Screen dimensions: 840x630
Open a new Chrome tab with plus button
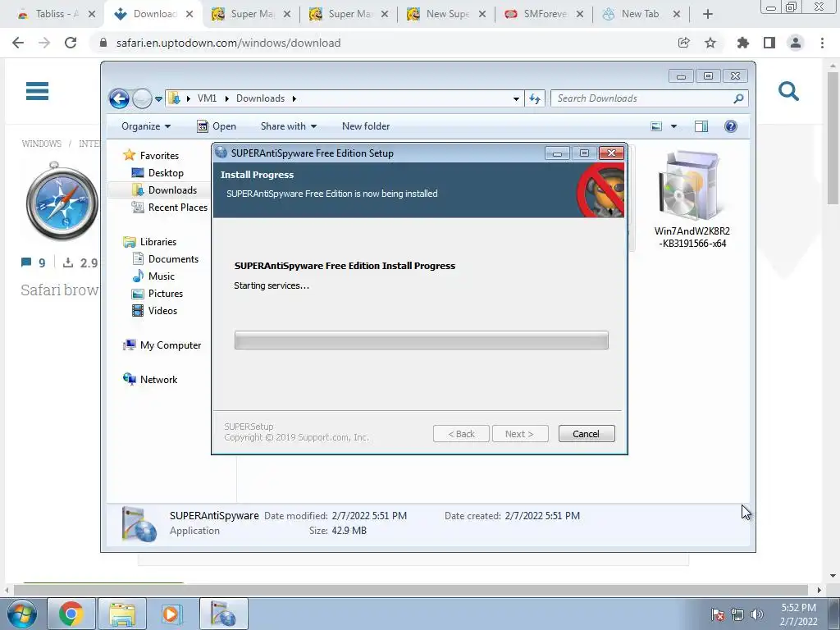[x=708, y=15]
